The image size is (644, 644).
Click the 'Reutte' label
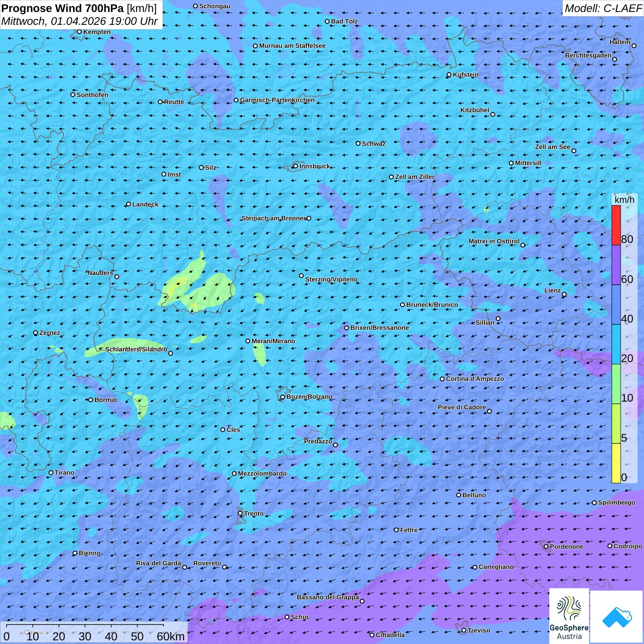pyautogui.click(x=174, y=102)
